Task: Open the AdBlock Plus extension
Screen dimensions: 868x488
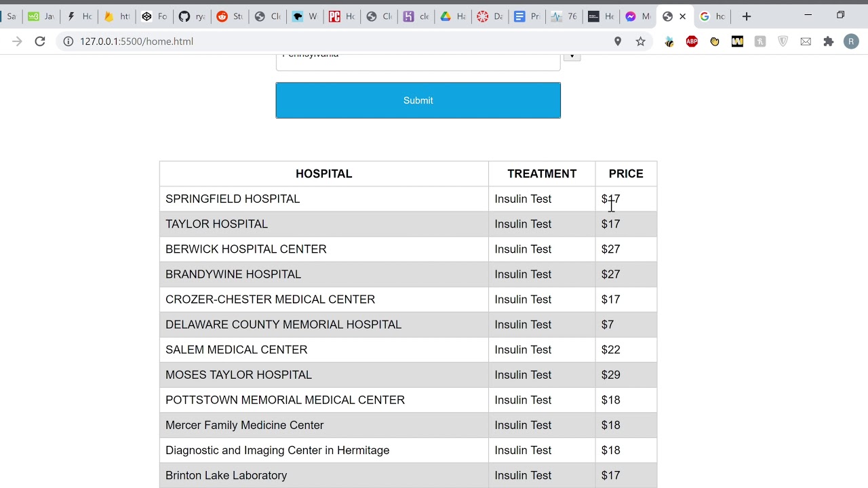Action: pos(692,41)
